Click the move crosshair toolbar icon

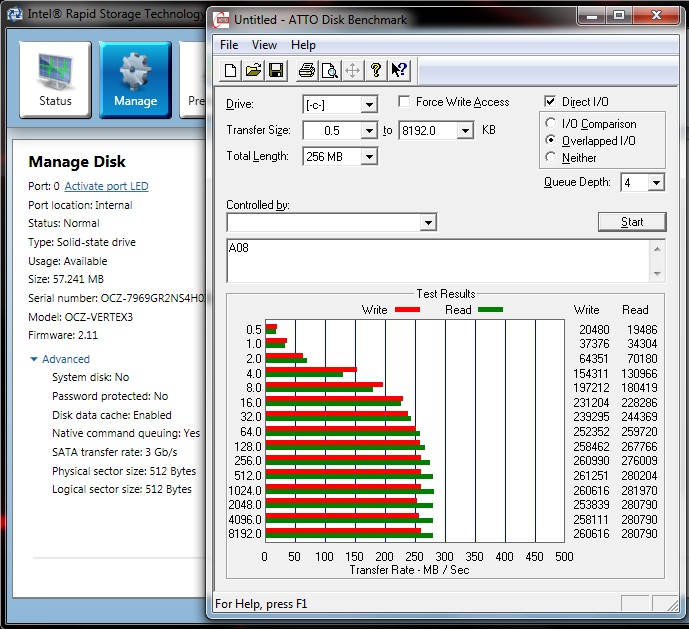click(x=352, y=70)
